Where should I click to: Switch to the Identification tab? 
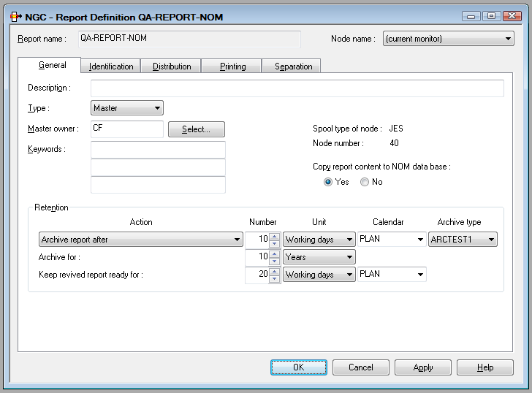coord(111,66)
